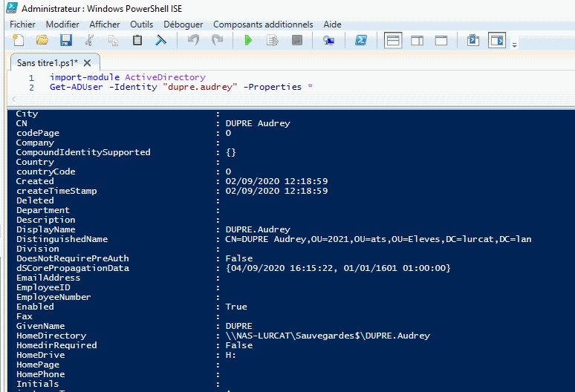
Task: Click the New script icon
Action: 19,40
